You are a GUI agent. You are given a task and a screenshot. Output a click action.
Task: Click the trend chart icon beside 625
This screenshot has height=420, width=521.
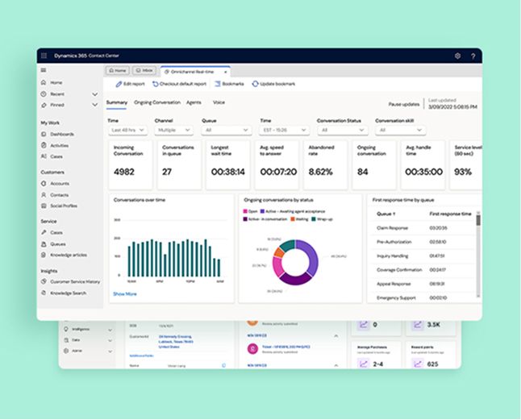tap(418, 364)
